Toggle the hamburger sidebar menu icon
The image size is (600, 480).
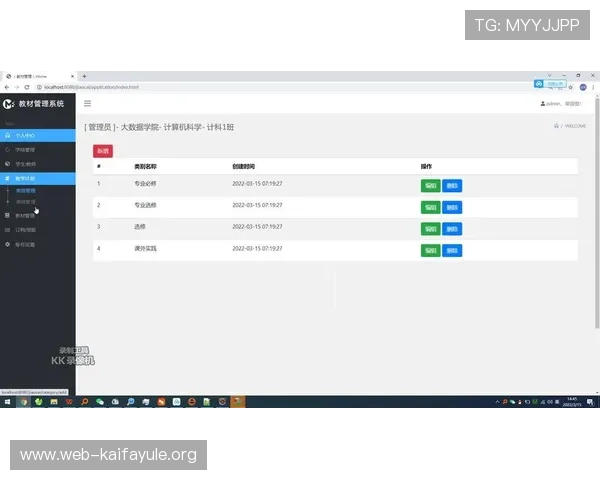click(87, 103)
